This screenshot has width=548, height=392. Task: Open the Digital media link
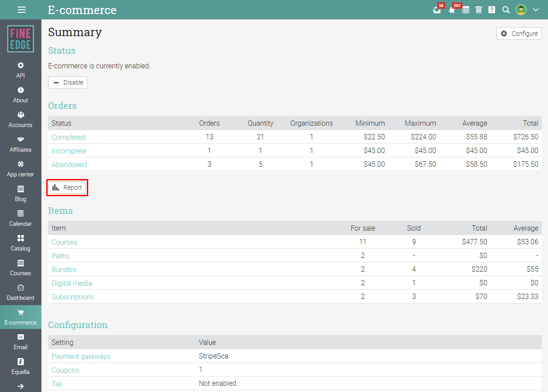[72, 283]
